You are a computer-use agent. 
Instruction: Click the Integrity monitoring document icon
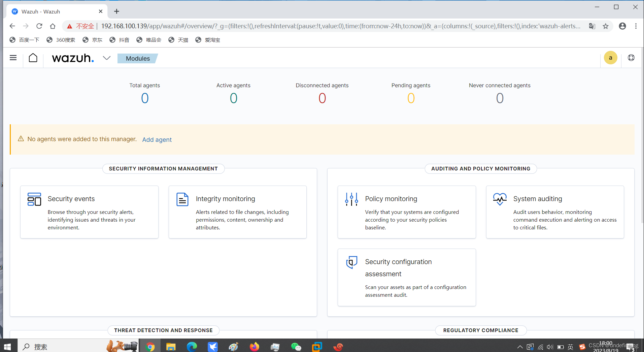182,199
